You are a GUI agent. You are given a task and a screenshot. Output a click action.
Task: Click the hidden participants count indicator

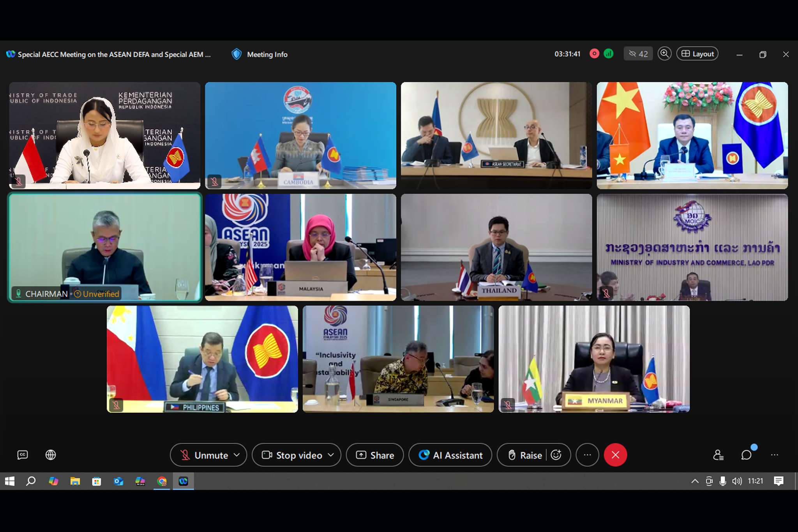[638, 54]
